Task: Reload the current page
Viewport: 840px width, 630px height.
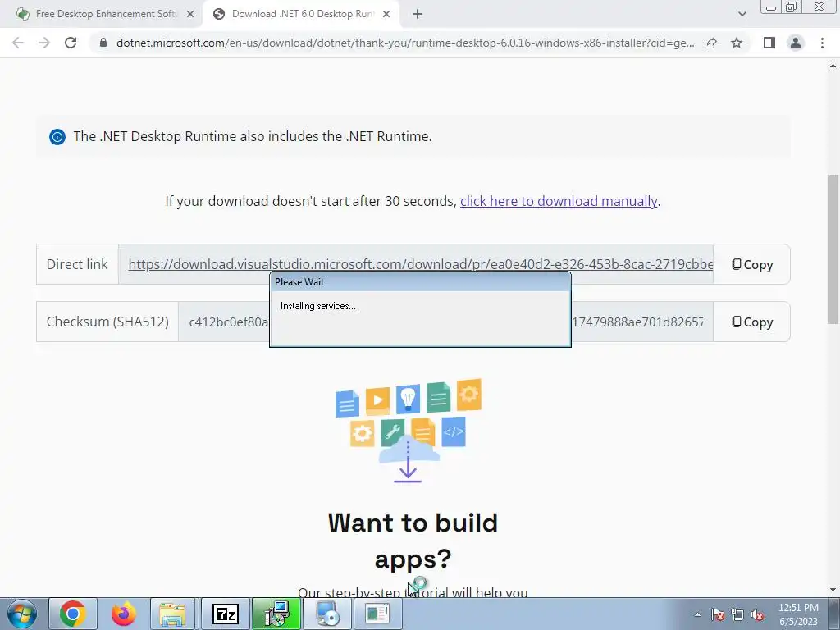Action: pos(71,43)
